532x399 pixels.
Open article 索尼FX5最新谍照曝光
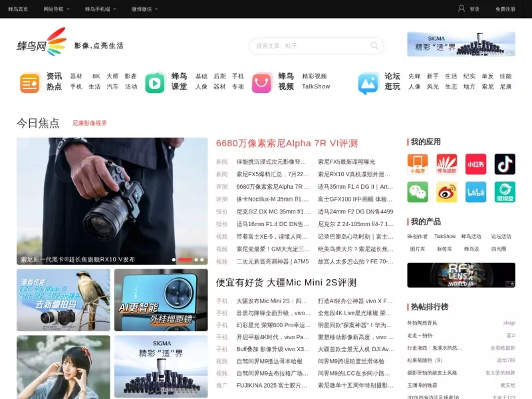346,162
